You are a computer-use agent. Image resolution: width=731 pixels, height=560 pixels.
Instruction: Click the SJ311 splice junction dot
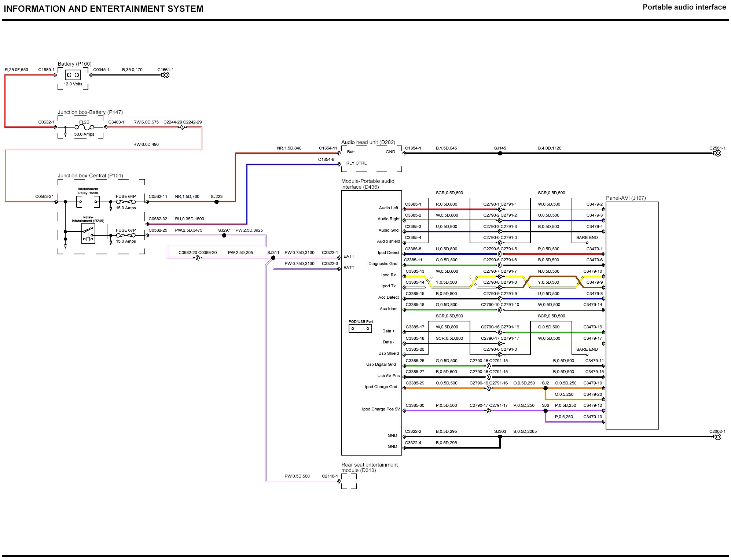(273, 258)
